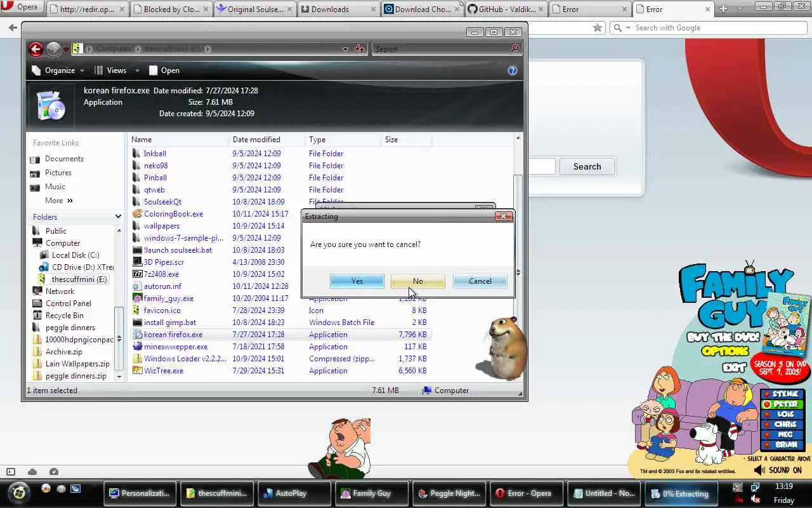This screenshot has height=508, width=812.
Task: Select the SoulseekQt folder
Action: point(162,202)
